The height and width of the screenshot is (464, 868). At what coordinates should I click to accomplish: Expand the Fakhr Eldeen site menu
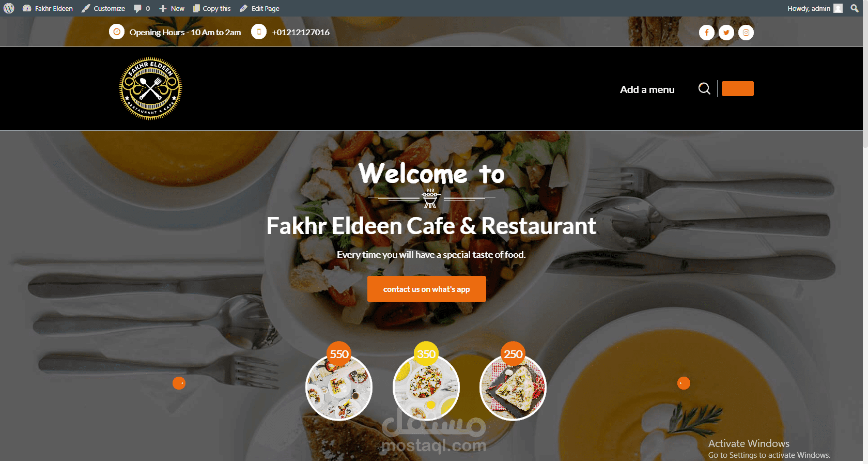(48, 8)
